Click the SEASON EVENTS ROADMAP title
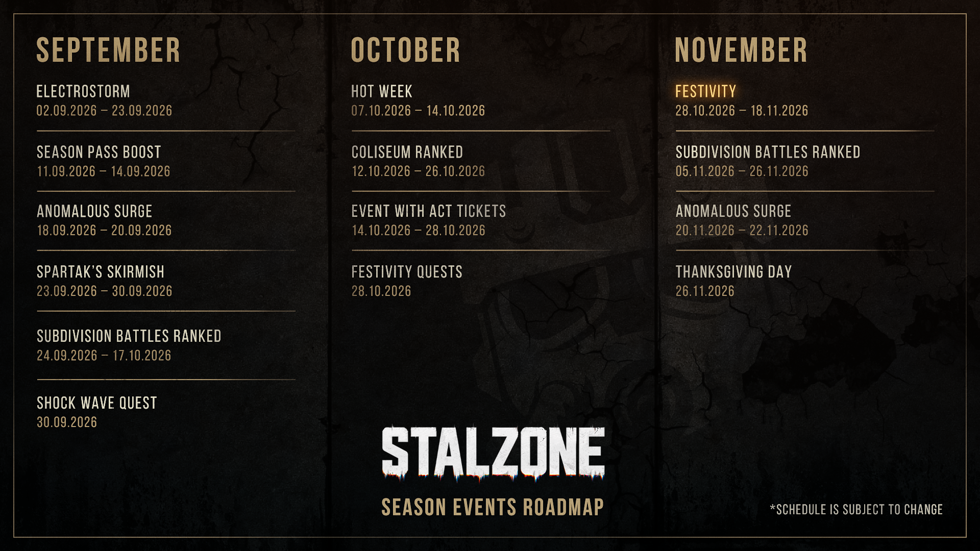This screenshot has height=551, width=980. [x=493, y=508]
